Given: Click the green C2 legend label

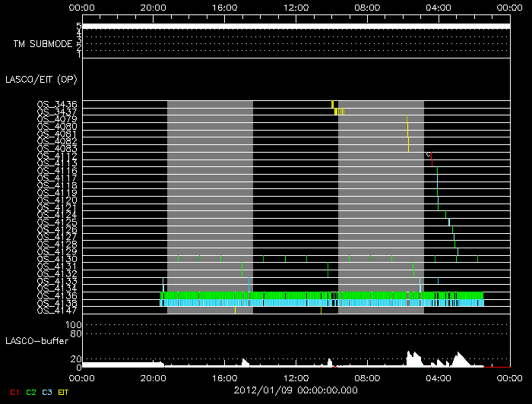Looking at the screenshot, I should 31,392.
